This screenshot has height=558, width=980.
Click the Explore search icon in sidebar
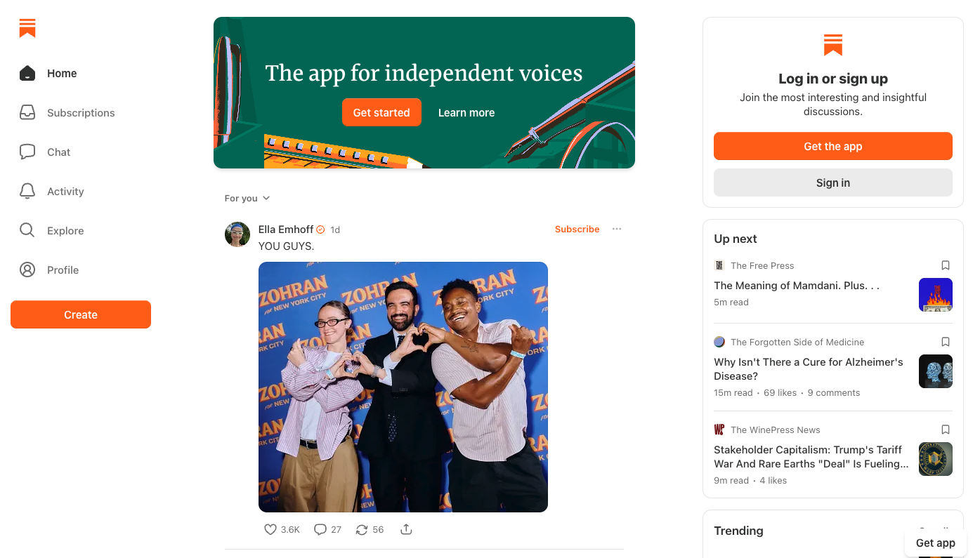[x=27, y=230]
